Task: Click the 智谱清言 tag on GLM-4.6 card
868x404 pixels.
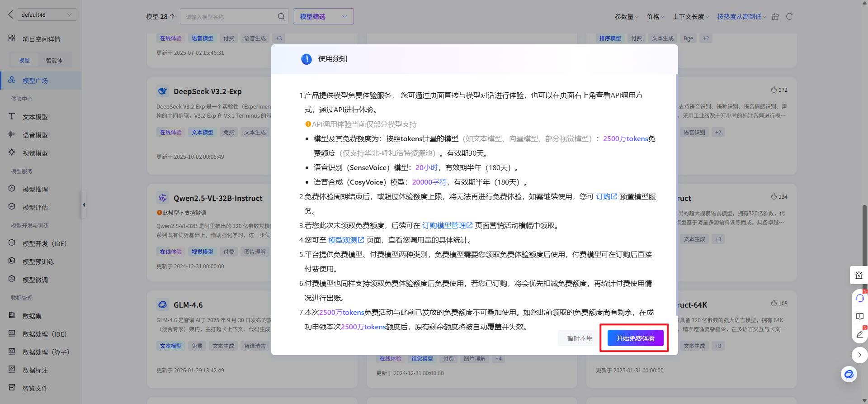Action: click(x=255, y=346)
